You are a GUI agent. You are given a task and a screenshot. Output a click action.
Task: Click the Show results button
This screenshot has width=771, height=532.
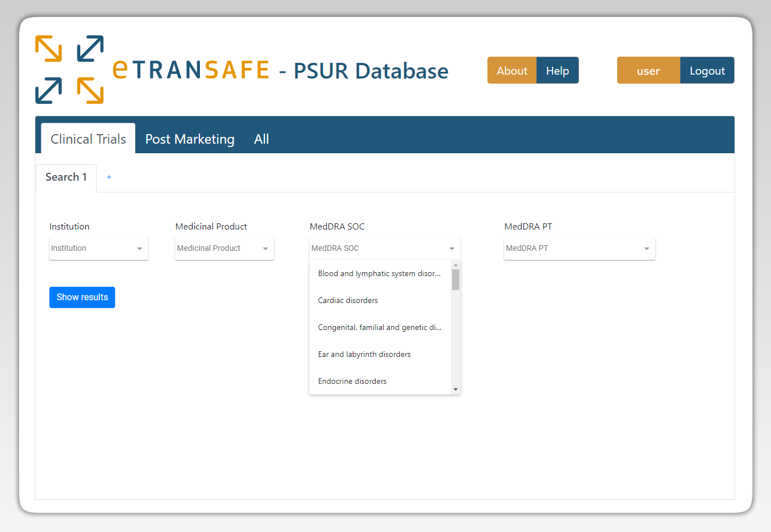click(82, 297)
